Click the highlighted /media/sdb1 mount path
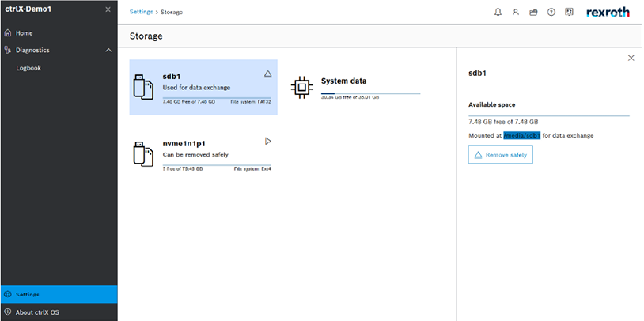This screenshot has height=321, width=644. coord(521,135)
